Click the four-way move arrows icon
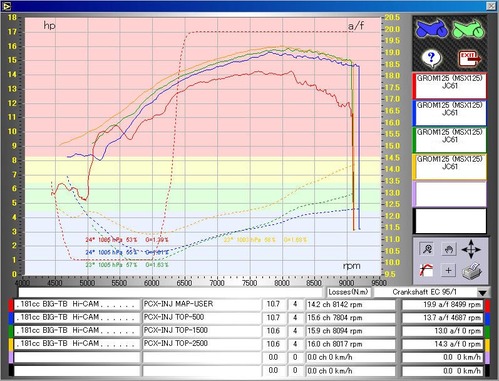Image resolution: width=499 pixels, height=381 pixels. click(x=471, y=249)
